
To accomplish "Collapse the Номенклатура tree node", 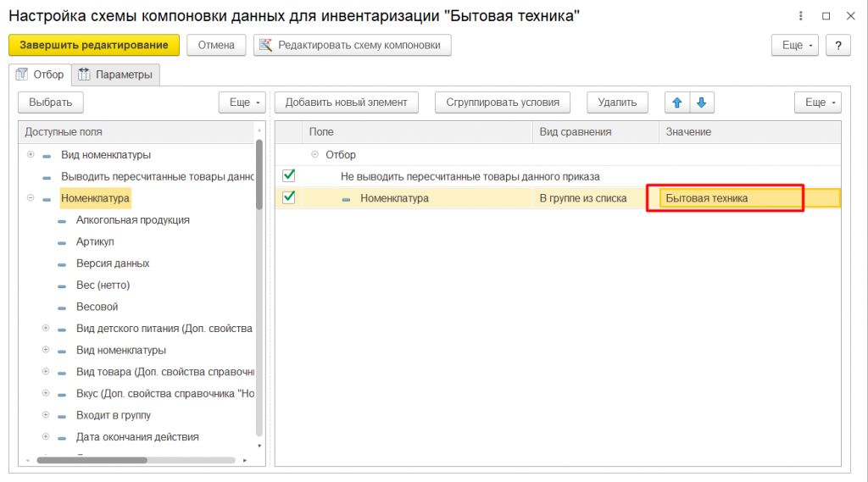I will 31,198.
